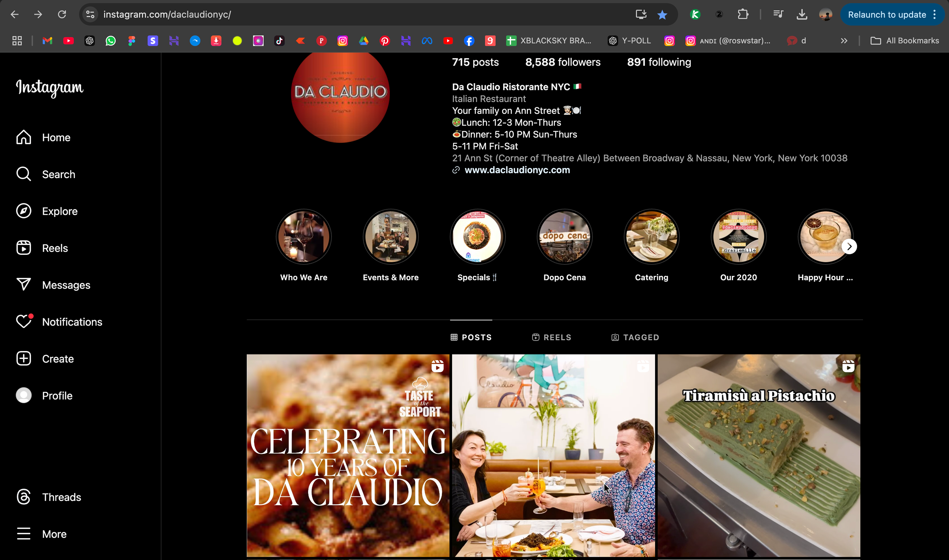This screenshot has height=560, width=949.
Task: Open the www.daclaudionyc.com website link
Action: pos(517,170)
